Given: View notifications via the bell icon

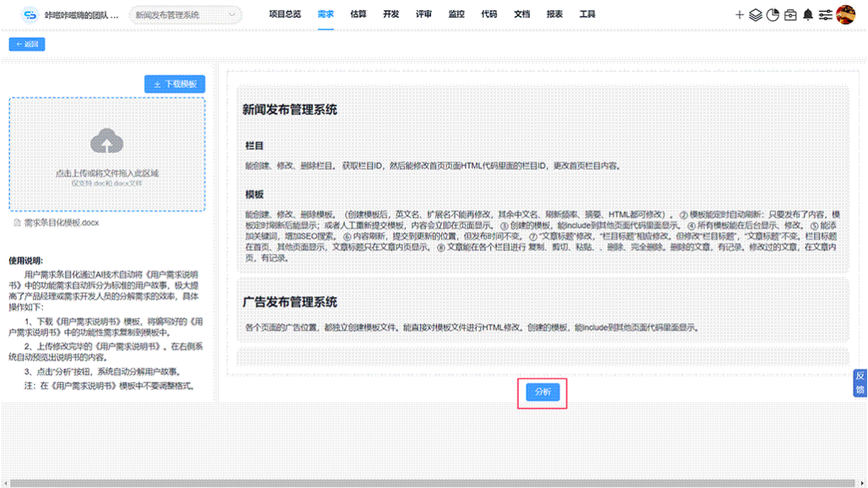Looking at the screenshot, I should [x=809, y=14].
